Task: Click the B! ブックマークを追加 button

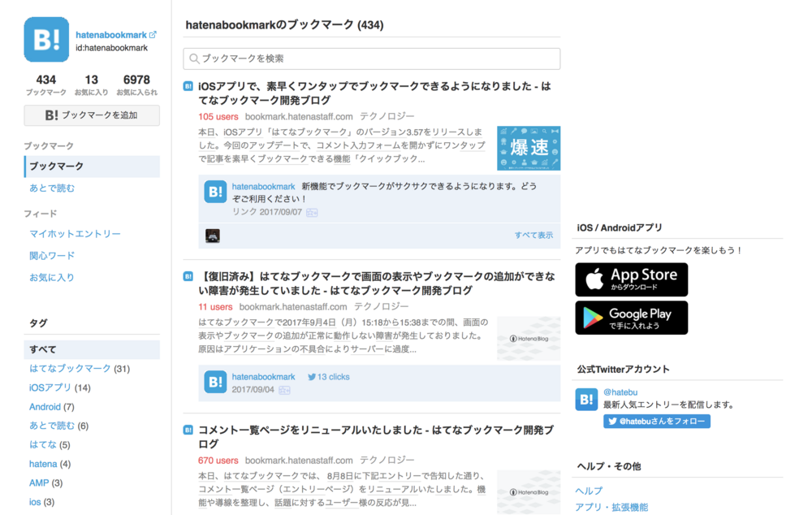Action: 92,115
